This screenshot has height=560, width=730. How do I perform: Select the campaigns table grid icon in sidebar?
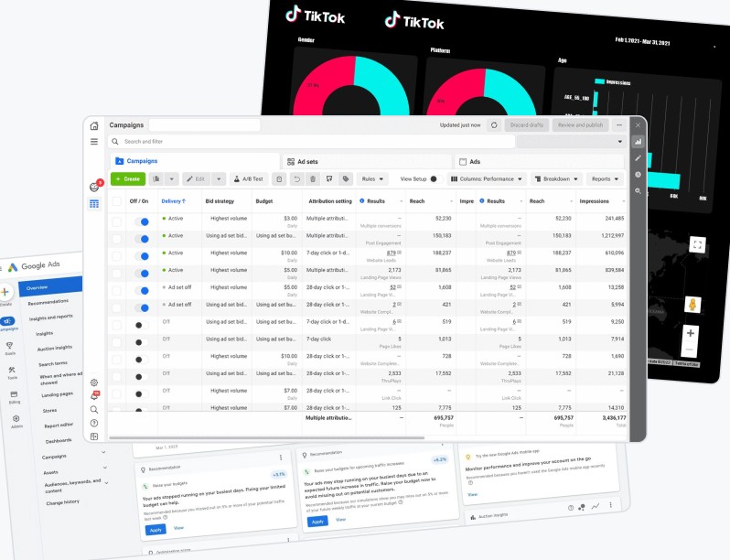[x=94, y=203]
